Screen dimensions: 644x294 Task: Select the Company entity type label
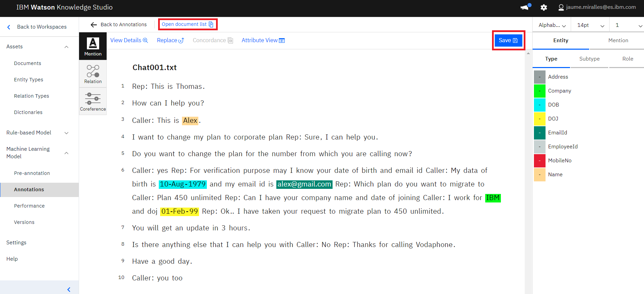tap(559, 91)
